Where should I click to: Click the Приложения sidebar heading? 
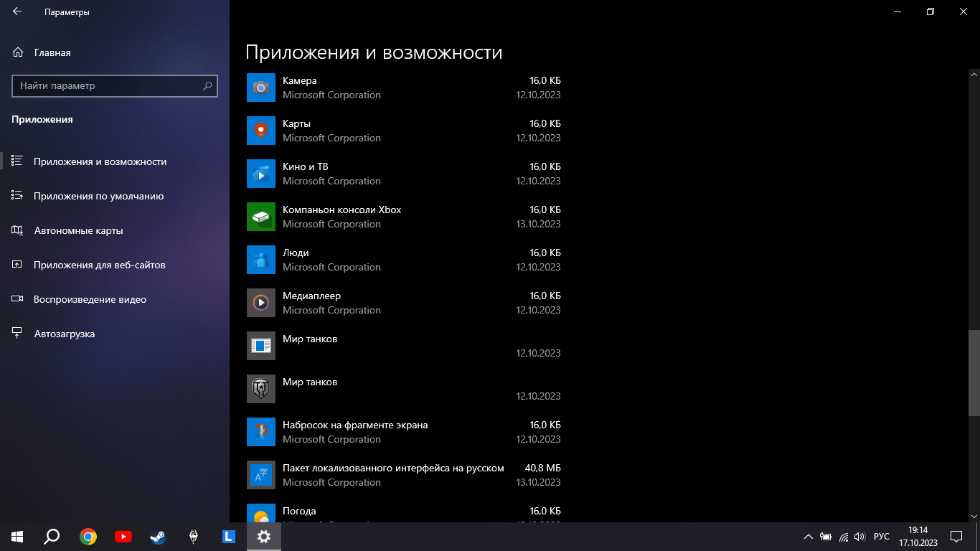tap(42, 119)
